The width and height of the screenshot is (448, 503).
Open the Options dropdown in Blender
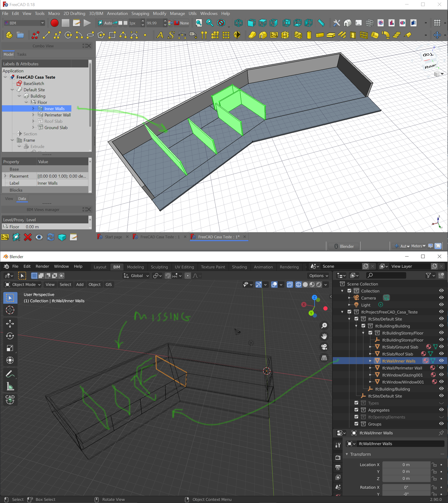pos(318,276)
